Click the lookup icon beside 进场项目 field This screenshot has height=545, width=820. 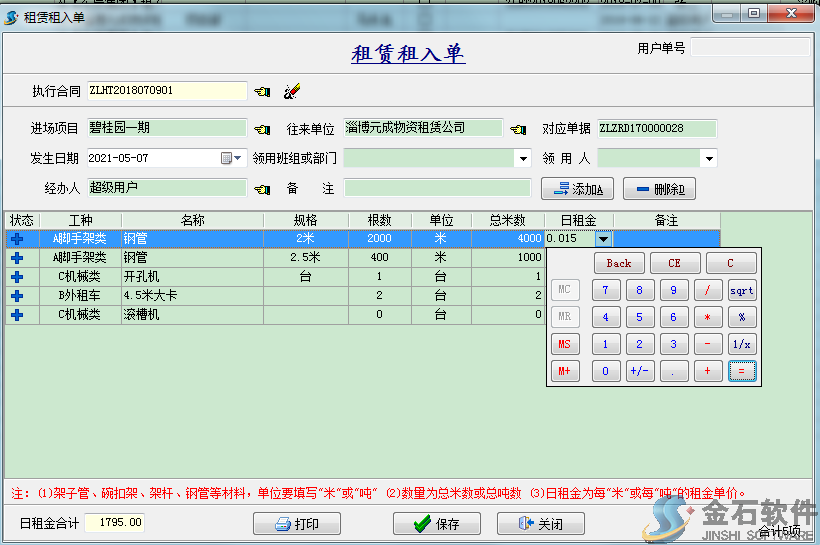click(x=262, y=129)
